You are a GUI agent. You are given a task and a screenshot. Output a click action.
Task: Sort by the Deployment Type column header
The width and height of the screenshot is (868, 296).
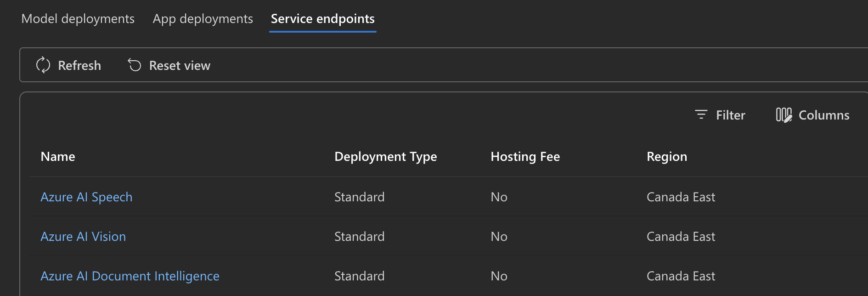coord(386,157)
